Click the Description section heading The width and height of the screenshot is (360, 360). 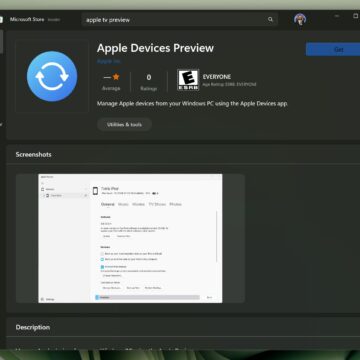[x=33, y=327]
